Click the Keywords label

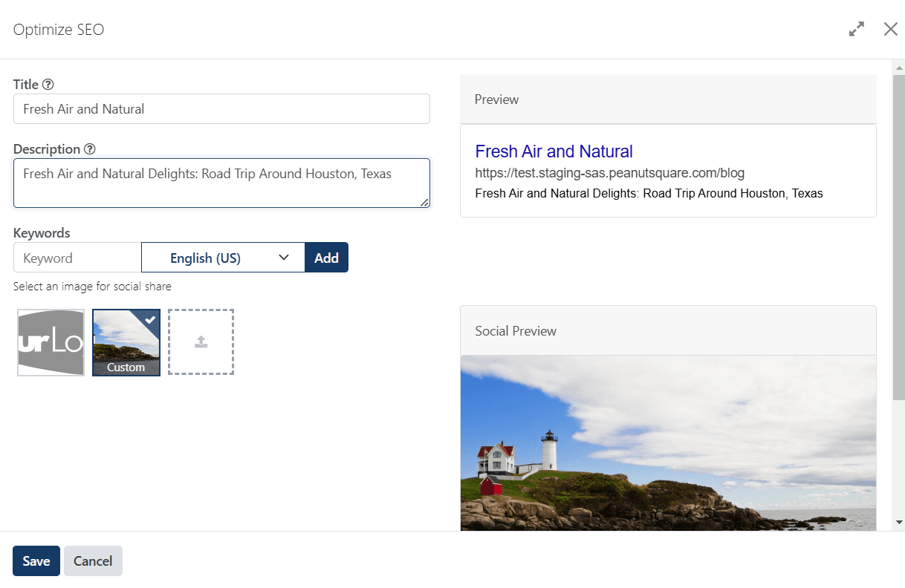pos(42,233)
